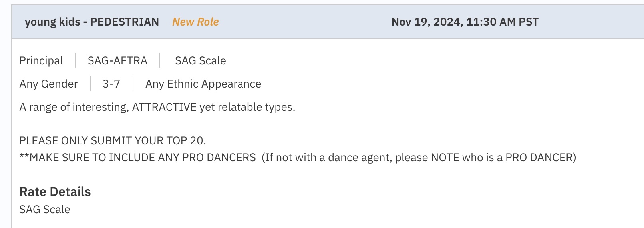Click "**MAKE SURE TO INCLUDE ANY PRO DANCERS" text
This screenshot has width=644, height=228.
[137, 158]
